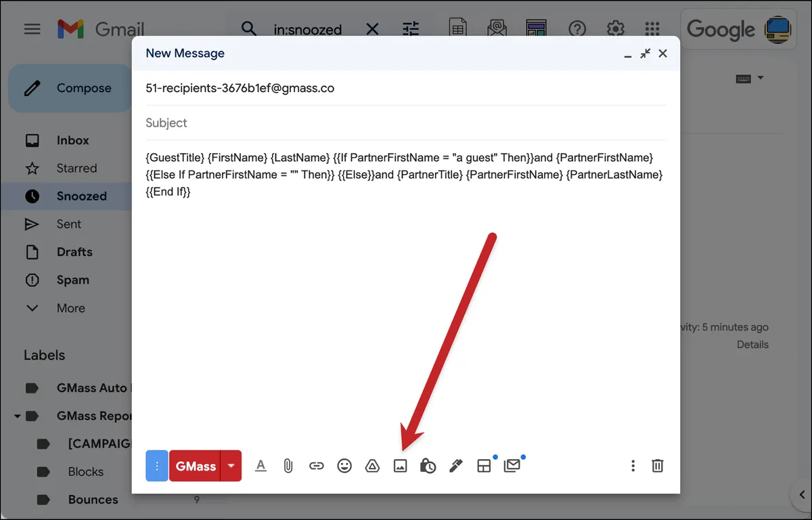
Task: Open Gmail settings gear
Action: (x=615, y=29)
